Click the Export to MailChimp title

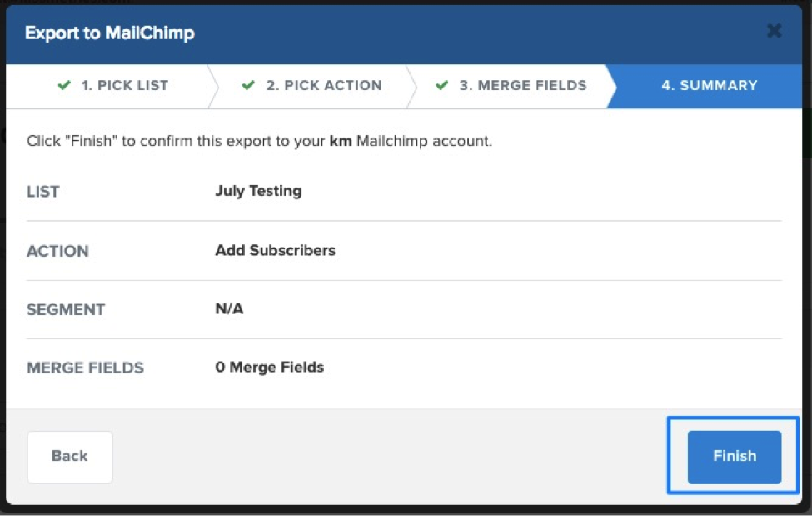[x=109, y=33]
